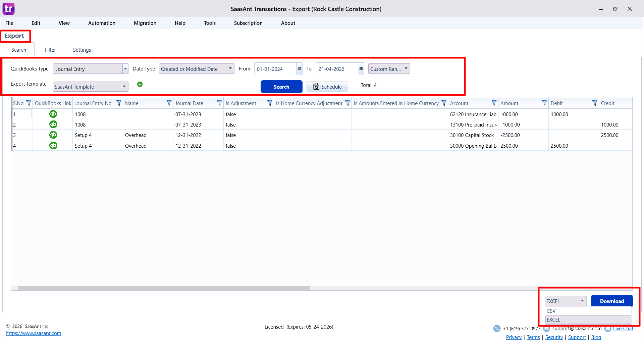Open QuickBooks link icon for row 1
This screenshot has height=342, width=644.
tap(53, 114)
